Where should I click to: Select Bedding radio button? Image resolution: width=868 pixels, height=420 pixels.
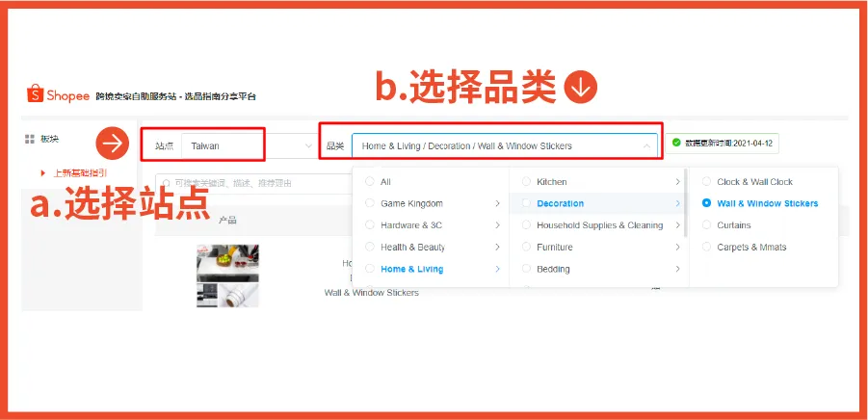(x=526, y=269)
